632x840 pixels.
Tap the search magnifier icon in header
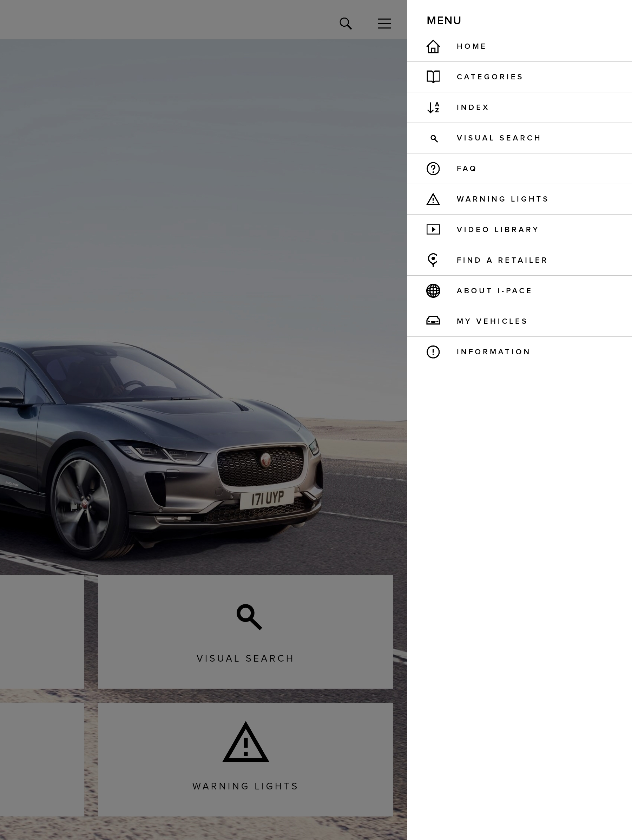click(345, 24)
